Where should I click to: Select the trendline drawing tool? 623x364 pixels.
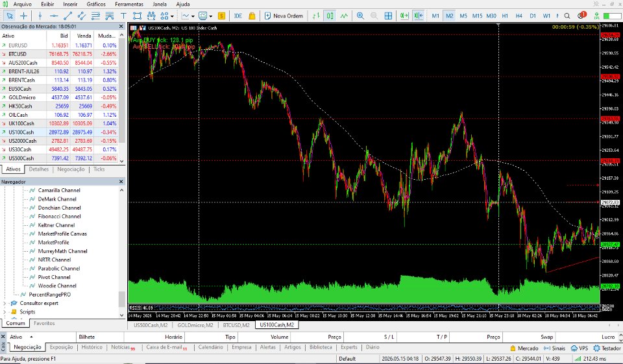67,16
